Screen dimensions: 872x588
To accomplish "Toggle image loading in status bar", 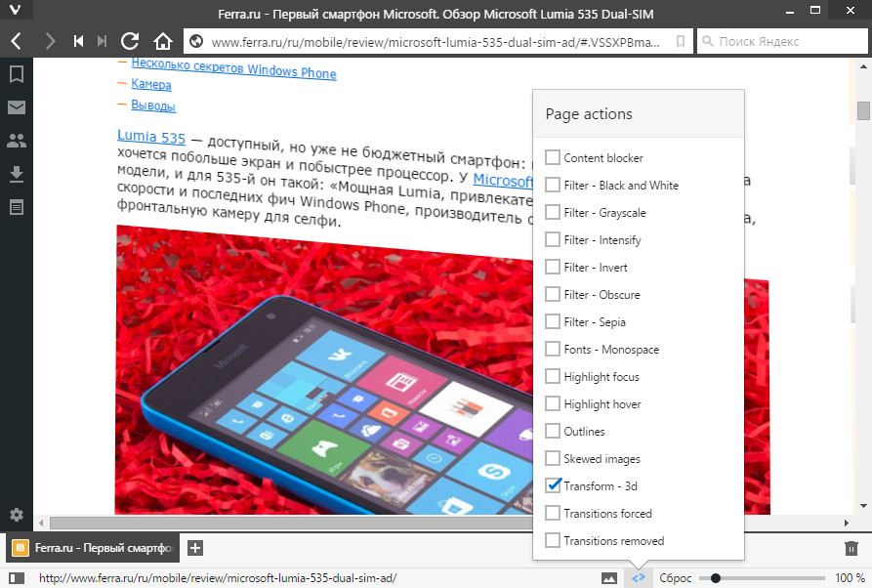I will 609,578.
